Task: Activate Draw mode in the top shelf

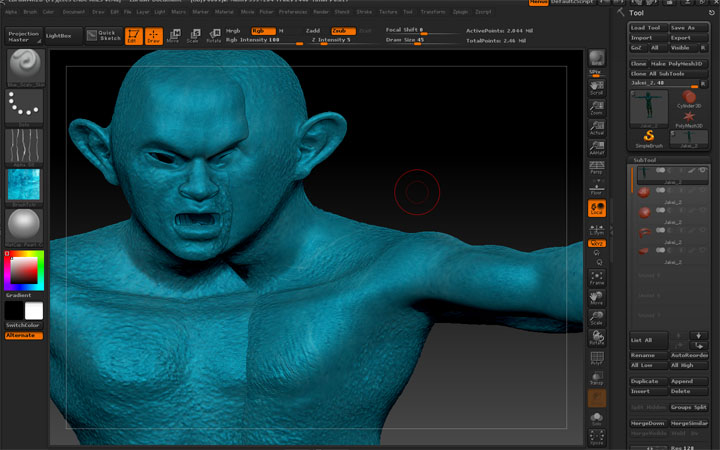Action: [153, 36]
